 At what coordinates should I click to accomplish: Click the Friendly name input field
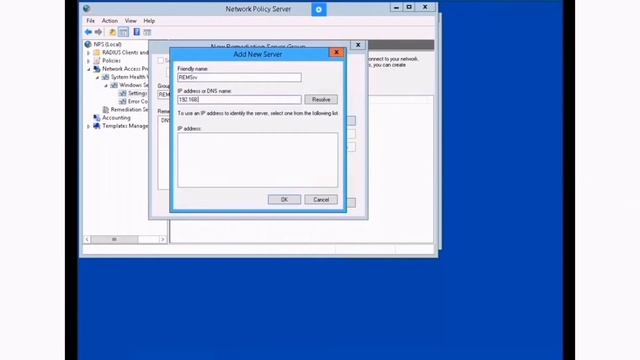(x=239, y=78)
